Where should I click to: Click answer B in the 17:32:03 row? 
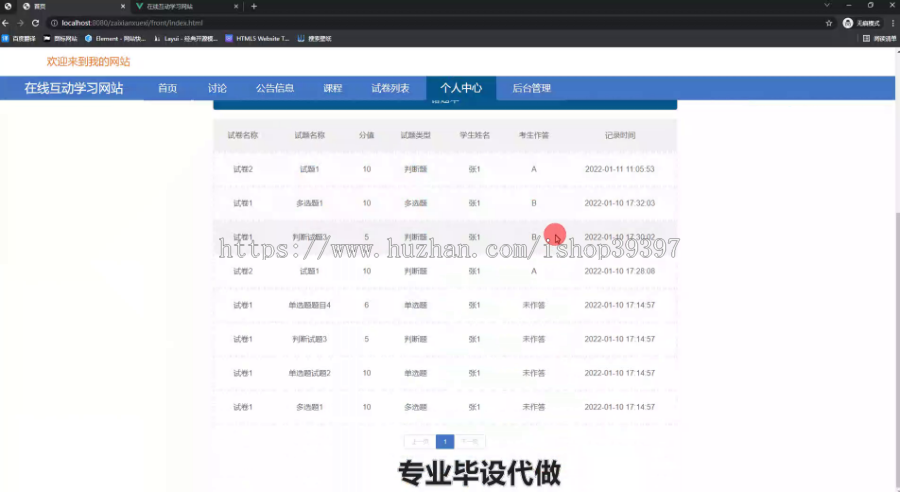click(x=534, y=203)
